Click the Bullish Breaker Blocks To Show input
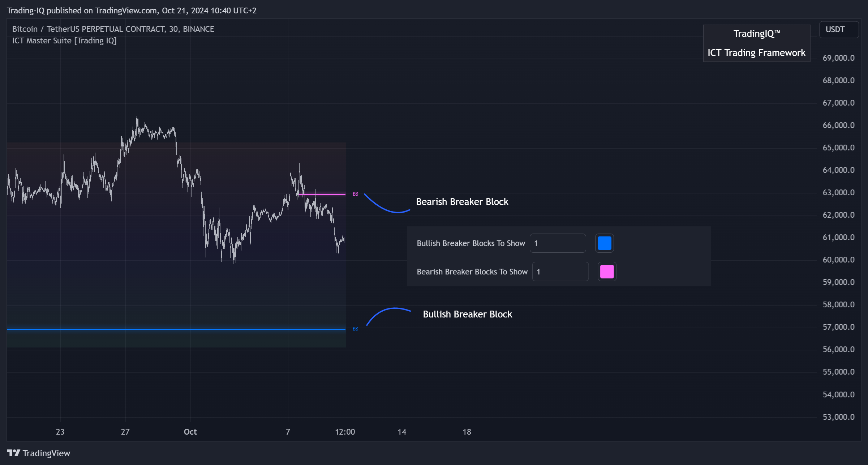Screen dimensions: 868x465 [x=558, y=243]
